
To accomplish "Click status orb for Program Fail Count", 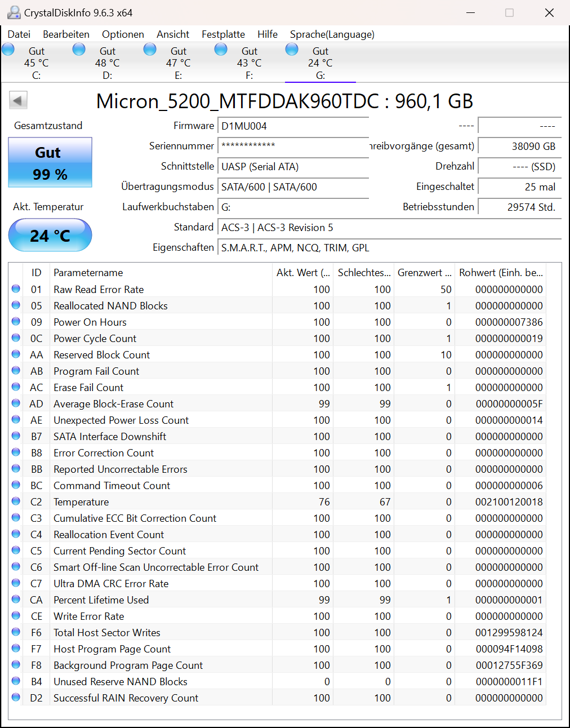I will coord(16,371).
